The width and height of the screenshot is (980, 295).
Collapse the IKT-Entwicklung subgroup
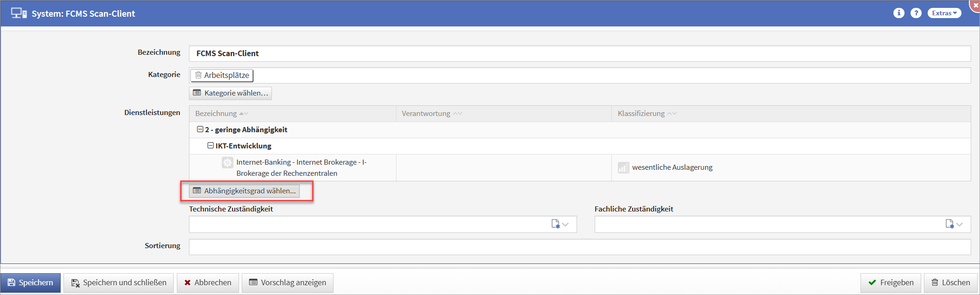(210, 146)
